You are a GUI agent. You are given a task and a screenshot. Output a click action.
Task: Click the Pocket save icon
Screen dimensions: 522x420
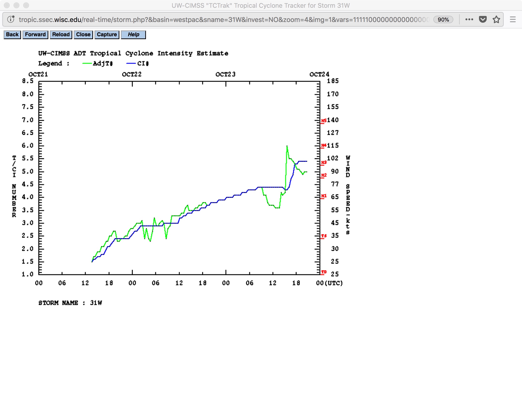[483, 19]
